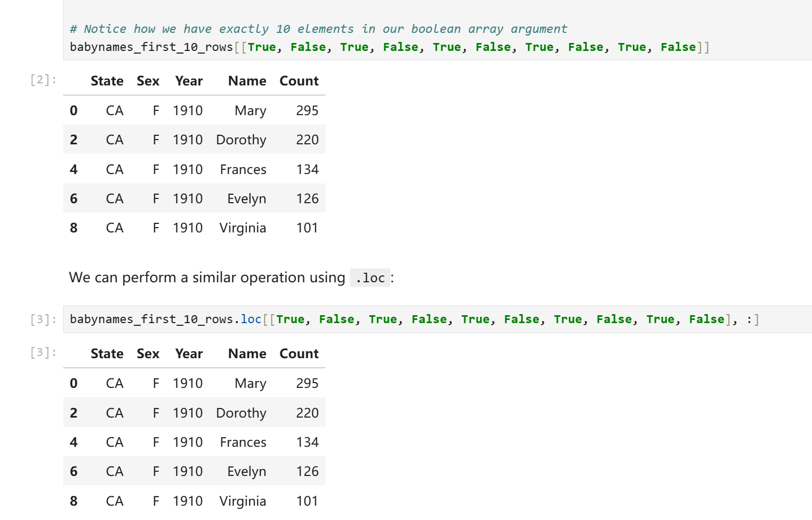Click count 295 in the second table
Viewport: 812px width, 520px height.
(x=307, y=384)
